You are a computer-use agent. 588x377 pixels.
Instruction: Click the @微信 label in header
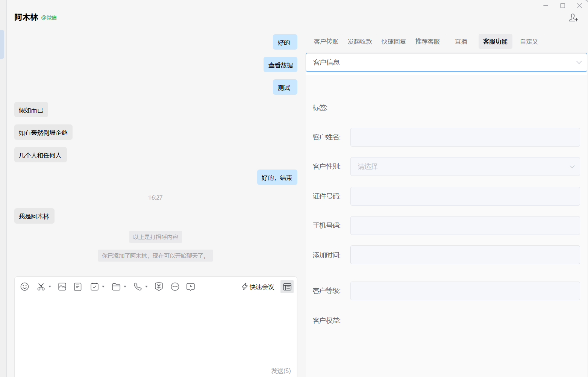[x=49, y=18]
